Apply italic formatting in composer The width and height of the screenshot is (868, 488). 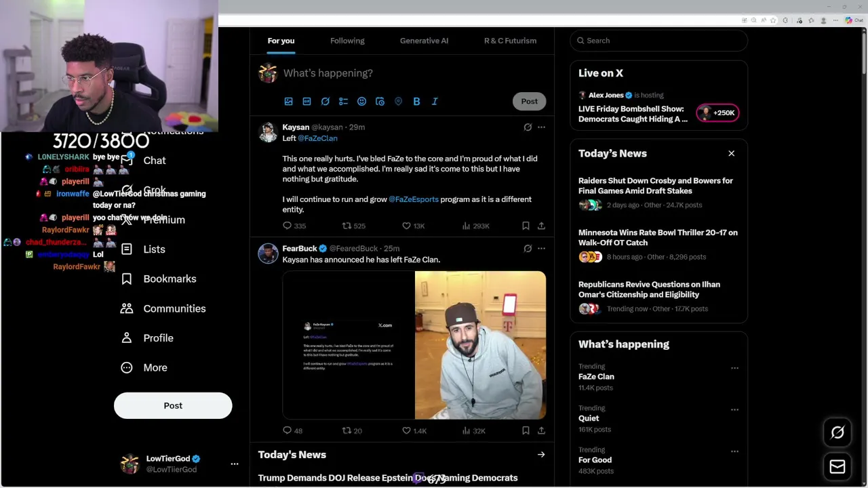(x=435, y=101)
